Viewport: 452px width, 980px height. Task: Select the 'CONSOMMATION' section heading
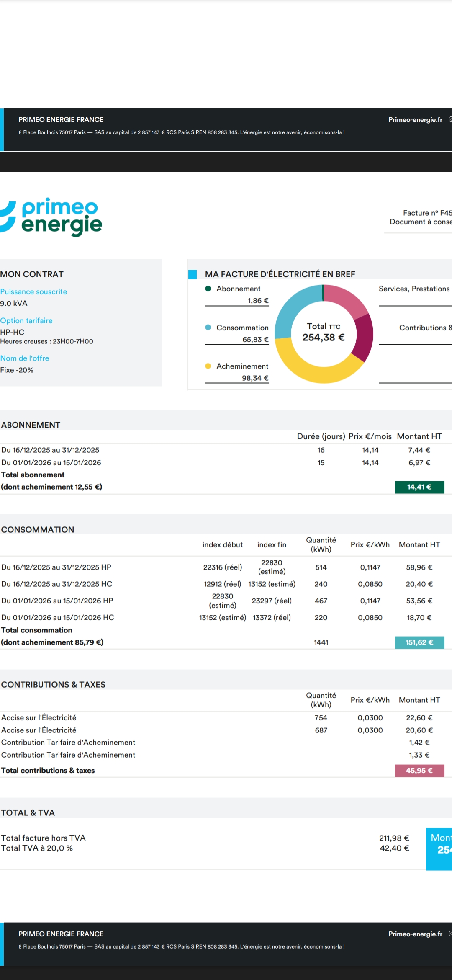pos(38,530)
